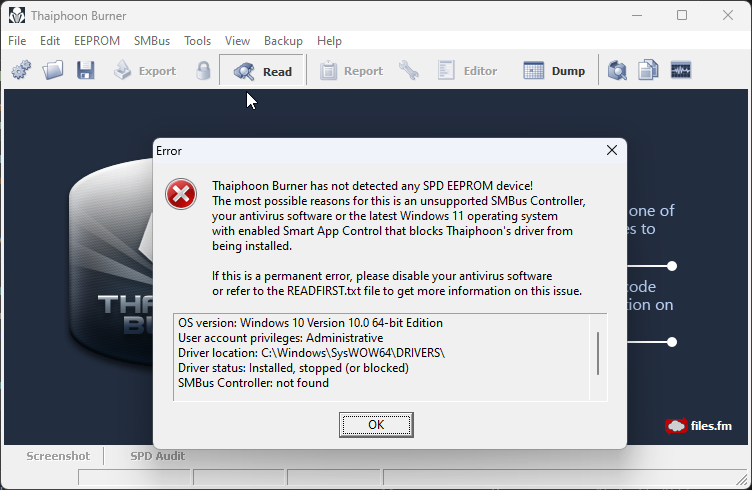
Task: Click the Export toolbar button
Action: [x=145, y=70]
